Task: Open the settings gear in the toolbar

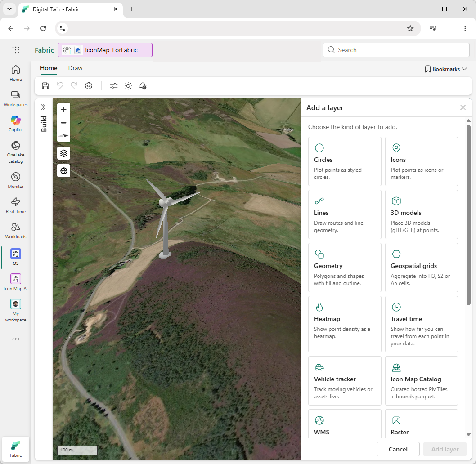Action: point(89,86)
